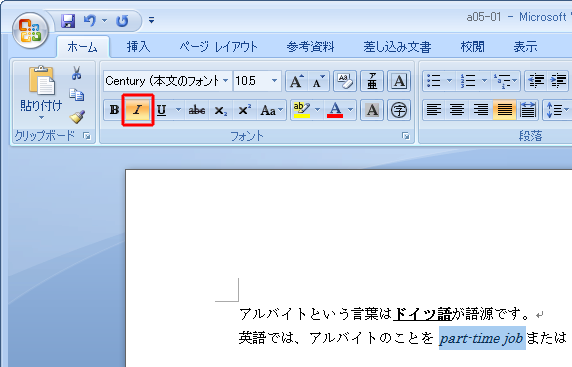Toggle bold formatting
This screenshot has height=367, width=572.
pos(114,110)
